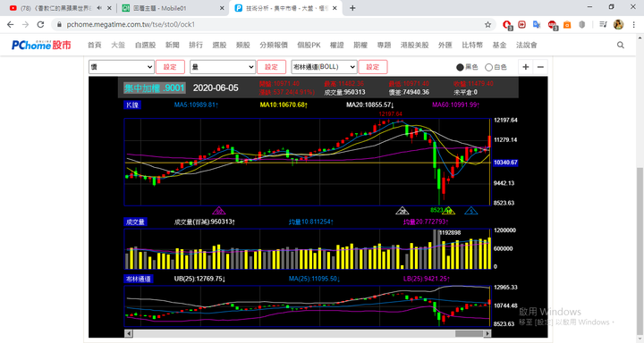Click the blue triangle chart marker
Screen dimensions: 644x343
471,211
